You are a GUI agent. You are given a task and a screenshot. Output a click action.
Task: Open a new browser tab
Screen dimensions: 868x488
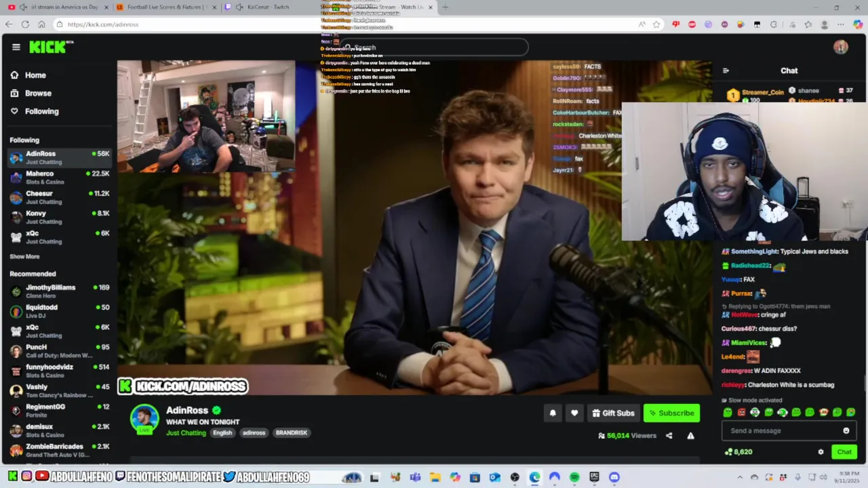445,7
